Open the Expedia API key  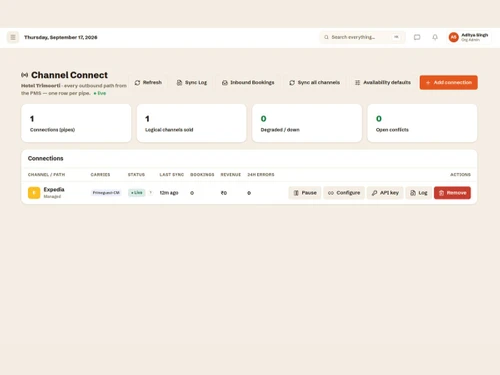pos(385,193)
